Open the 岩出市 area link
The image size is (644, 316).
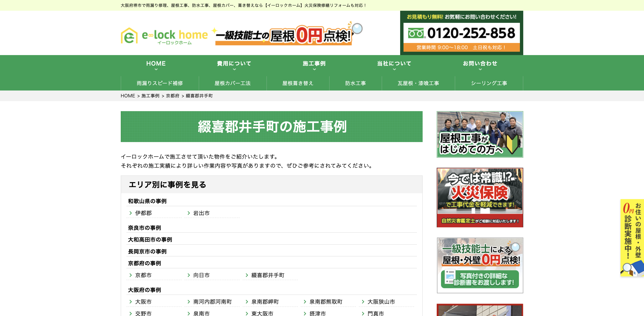pos(201,213)
